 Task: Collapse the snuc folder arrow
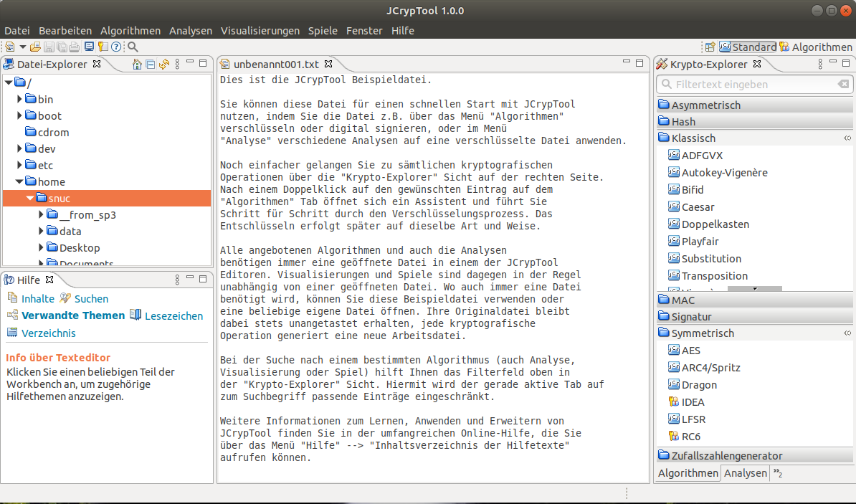click(x=30, y=198)
